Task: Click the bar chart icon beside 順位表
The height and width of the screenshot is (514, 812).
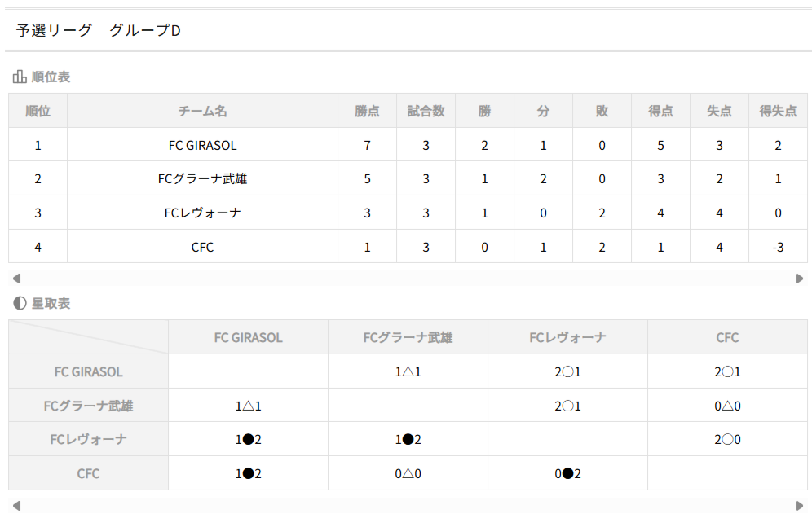Action: [x=20, y=77]
